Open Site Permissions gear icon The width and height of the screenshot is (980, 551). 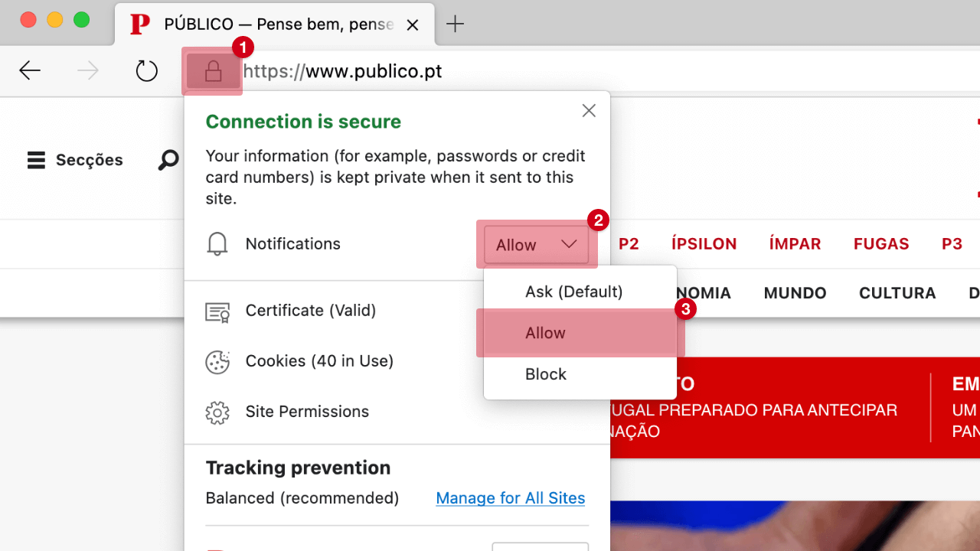click(217, 412)
